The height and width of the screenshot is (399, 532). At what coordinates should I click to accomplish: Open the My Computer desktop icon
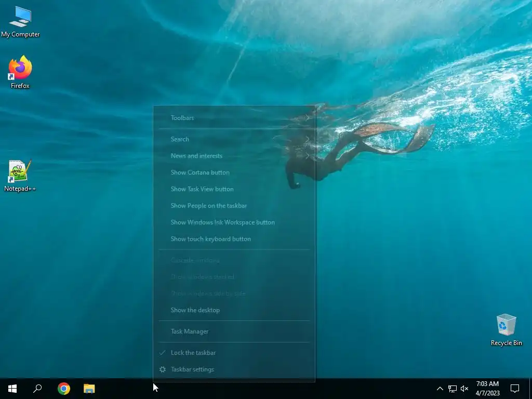pyautogui.click(x=20, y=22)
